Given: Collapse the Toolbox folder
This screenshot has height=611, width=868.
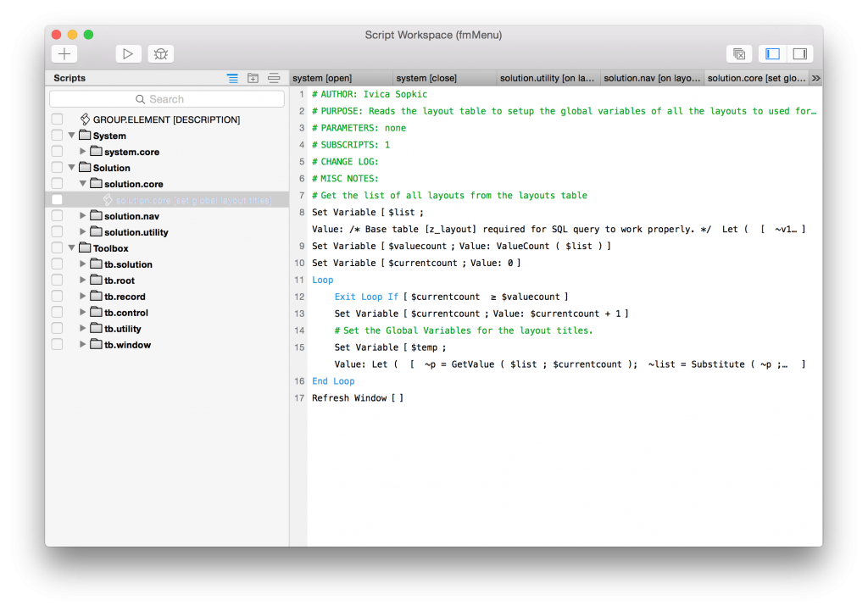Looking at the screenshot, I should tap(71, 247).
